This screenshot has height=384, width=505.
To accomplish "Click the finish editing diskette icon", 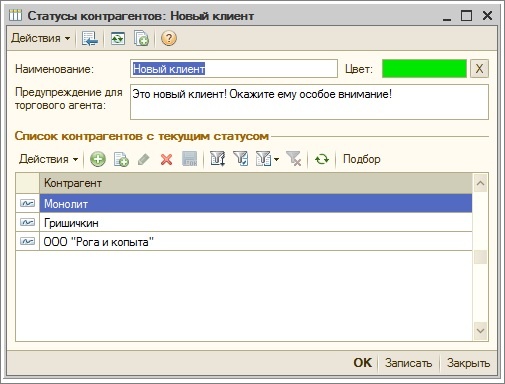I will point(189,159).
